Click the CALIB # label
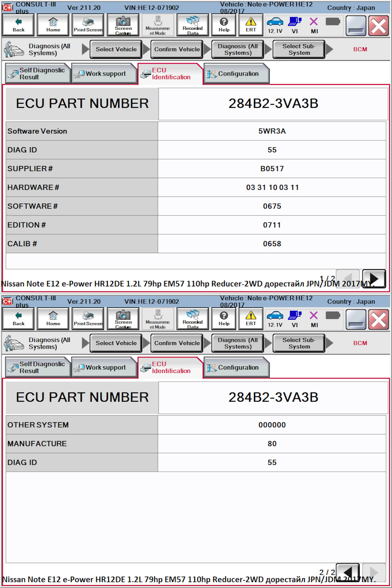The width and height of the screenshot is (392, 588). tap(22, 244)
